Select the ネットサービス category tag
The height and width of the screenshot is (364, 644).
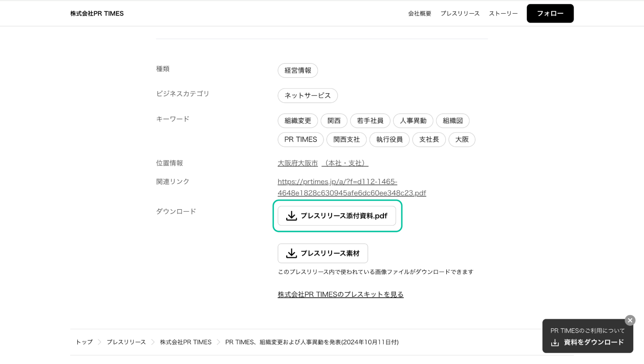coord(307,96)
